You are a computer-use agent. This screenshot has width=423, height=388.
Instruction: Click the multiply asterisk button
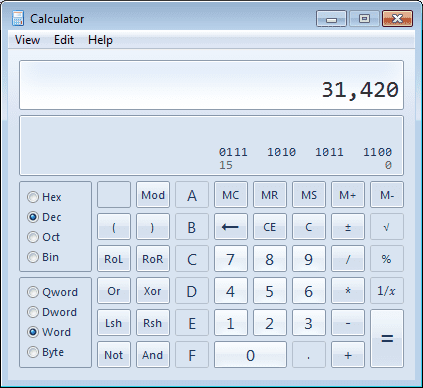tap(348, 291)
